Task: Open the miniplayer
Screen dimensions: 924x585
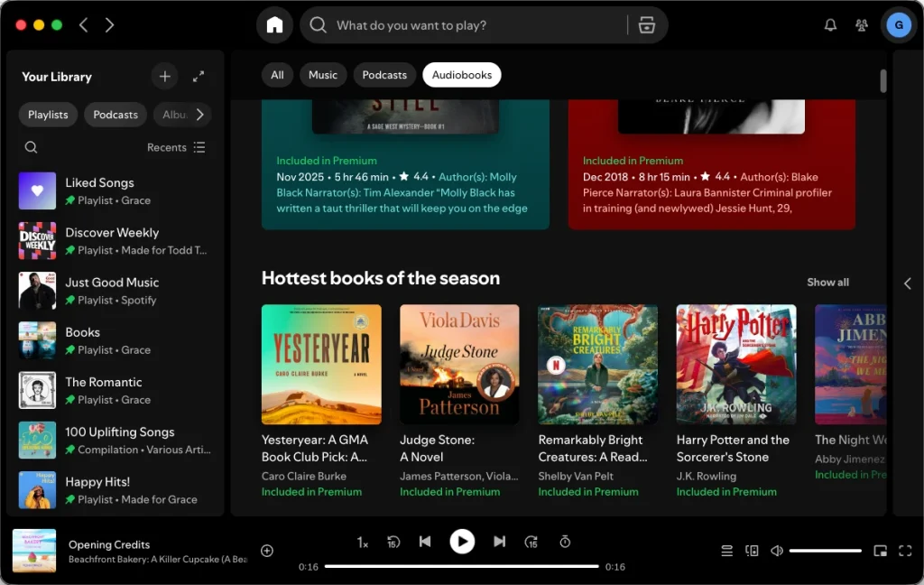Action: [881, 551]
